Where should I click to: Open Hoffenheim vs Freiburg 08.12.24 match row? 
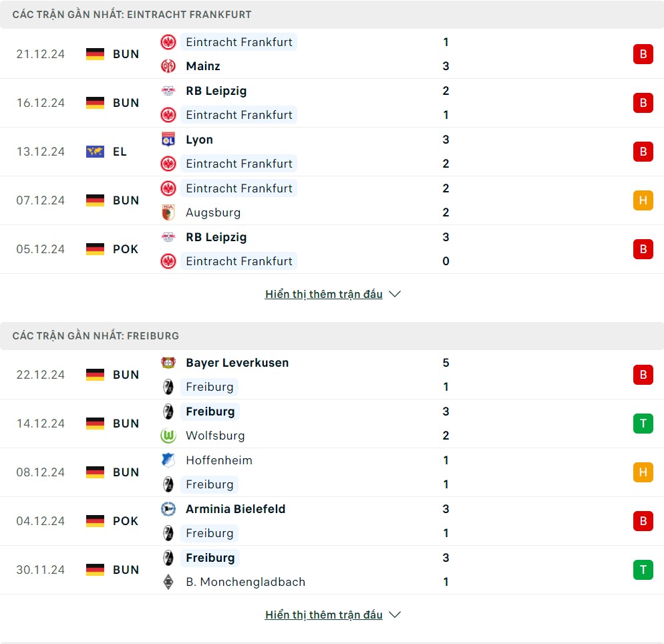point(332,472)
